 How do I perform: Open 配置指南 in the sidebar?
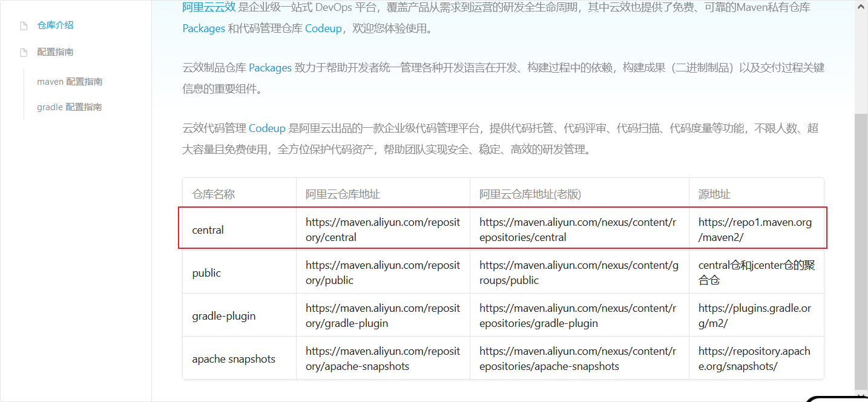(x=55, y=52)
